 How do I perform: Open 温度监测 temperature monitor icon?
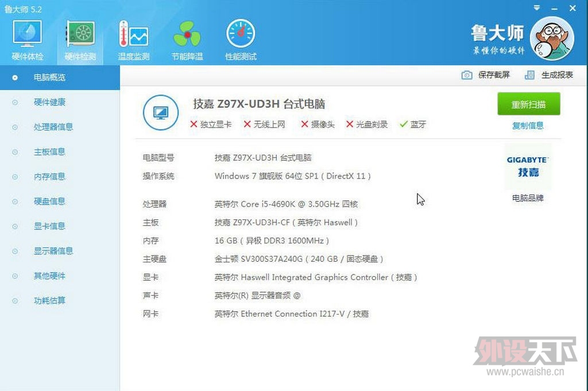tap(133, 40)
